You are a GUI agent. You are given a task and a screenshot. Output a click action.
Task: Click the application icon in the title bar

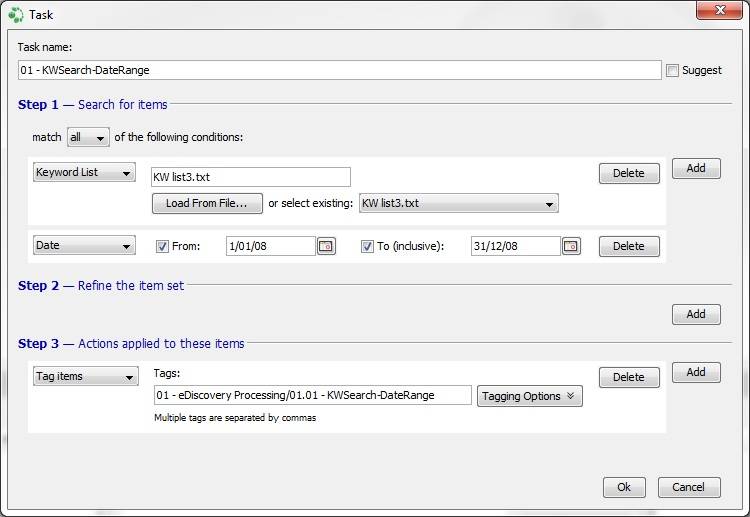pos(15,14)
